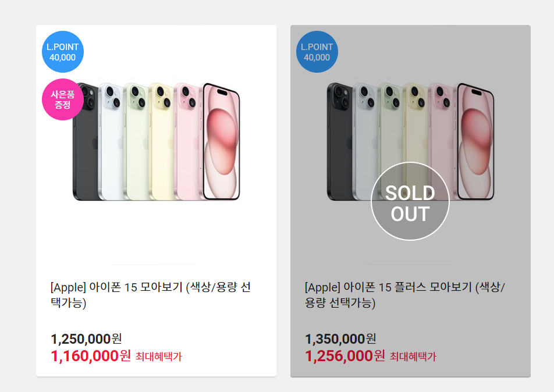This screenshot has height=392, width=554.
Task: Click the SOLD OUT circle overlay
Action: click(410, 201)
